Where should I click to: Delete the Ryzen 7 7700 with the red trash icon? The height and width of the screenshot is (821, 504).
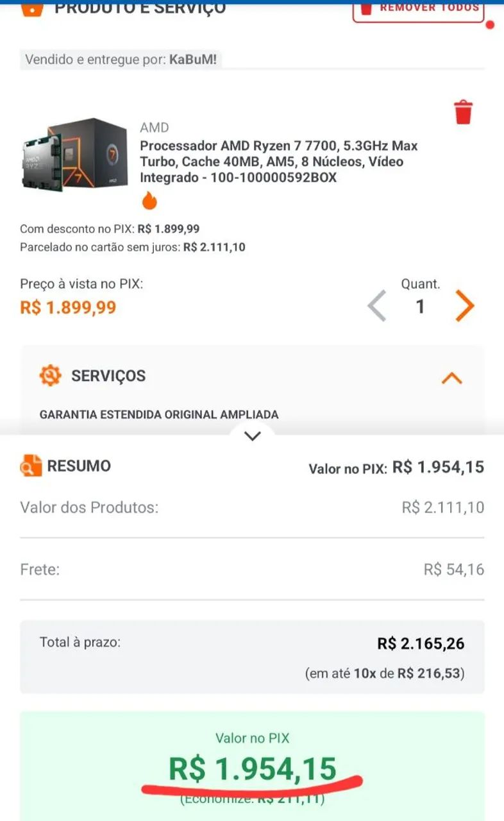[x=464, y=112]
